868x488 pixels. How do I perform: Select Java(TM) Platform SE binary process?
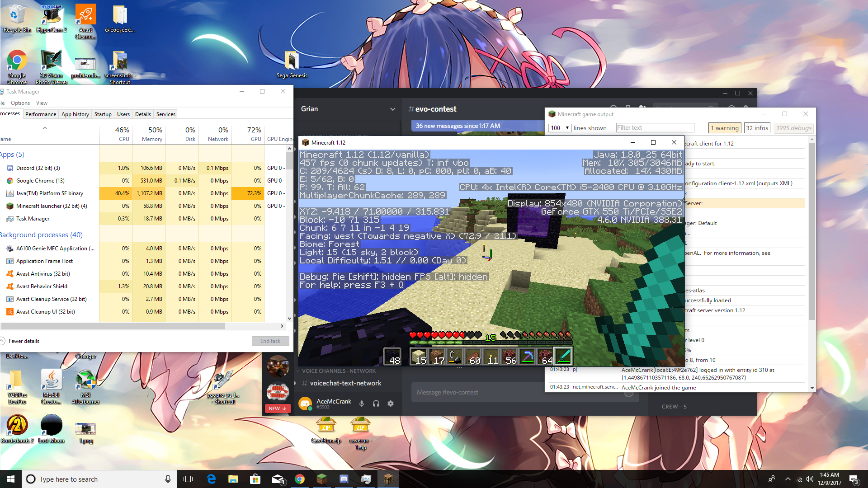click(x=50, y=193)
